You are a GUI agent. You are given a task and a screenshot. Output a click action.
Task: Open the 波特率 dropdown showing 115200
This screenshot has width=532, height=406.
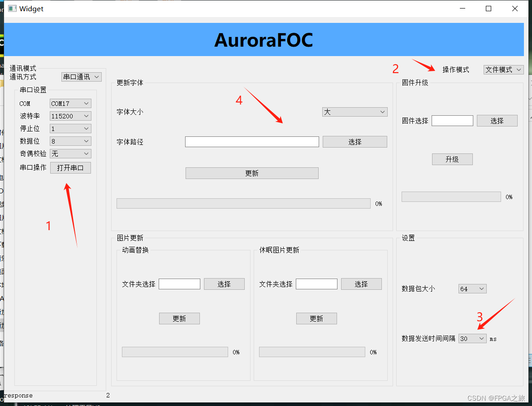(x=70, y=116)
